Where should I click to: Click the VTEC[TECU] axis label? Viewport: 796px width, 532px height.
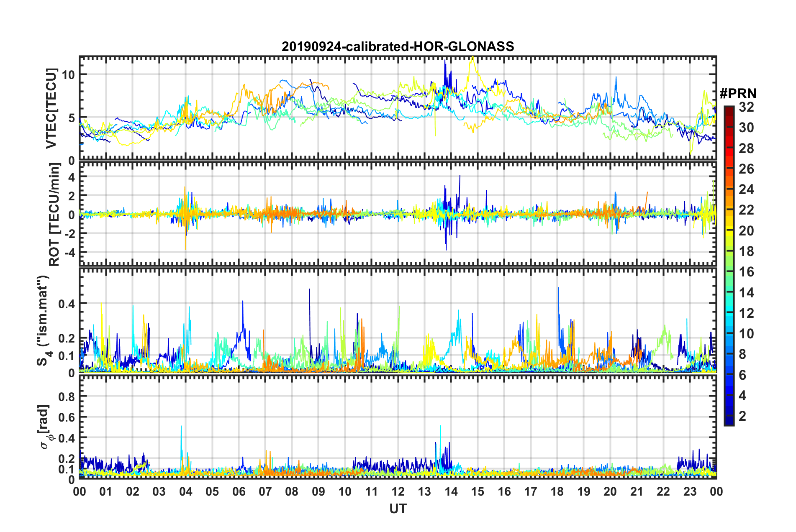click(51, 108)
